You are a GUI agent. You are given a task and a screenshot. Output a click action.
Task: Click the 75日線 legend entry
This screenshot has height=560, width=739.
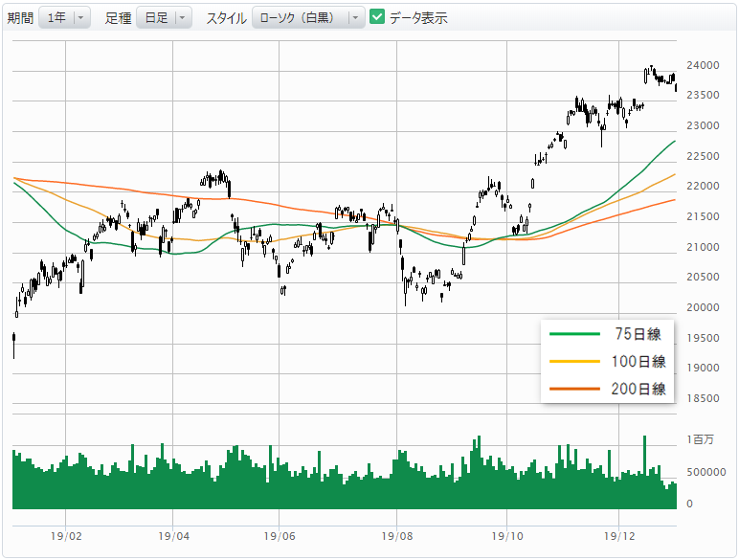click(x=607, y=334)
